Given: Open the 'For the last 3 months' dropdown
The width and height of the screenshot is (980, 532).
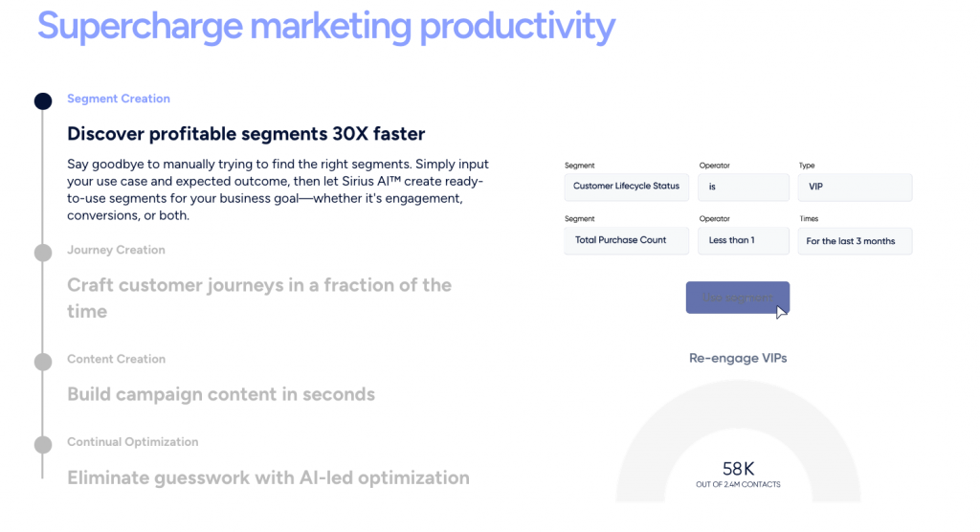Looking at the screenshot, I should [x=855, y=241].
